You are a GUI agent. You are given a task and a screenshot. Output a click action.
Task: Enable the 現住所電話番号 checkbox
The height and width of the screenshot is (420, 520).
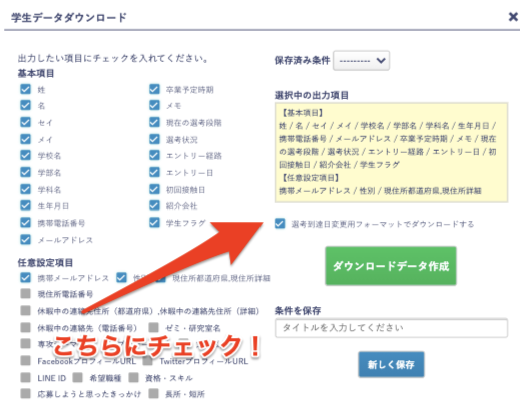(25, 294)
